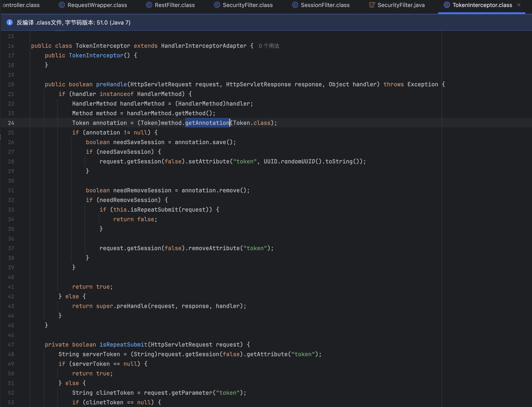Open the SessionFilter.class tab
The image size is (532, 407).
click(x=325, y=5)
